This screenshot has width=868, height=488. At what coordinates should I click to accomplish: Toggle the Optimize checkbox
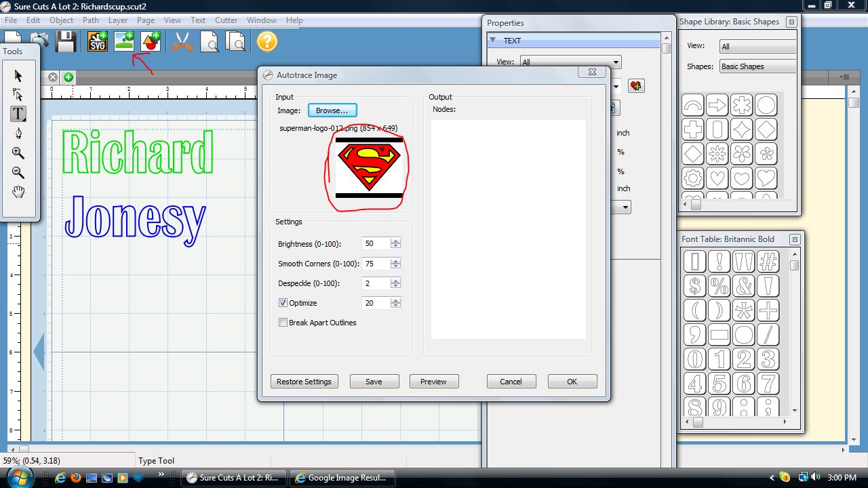283,303
